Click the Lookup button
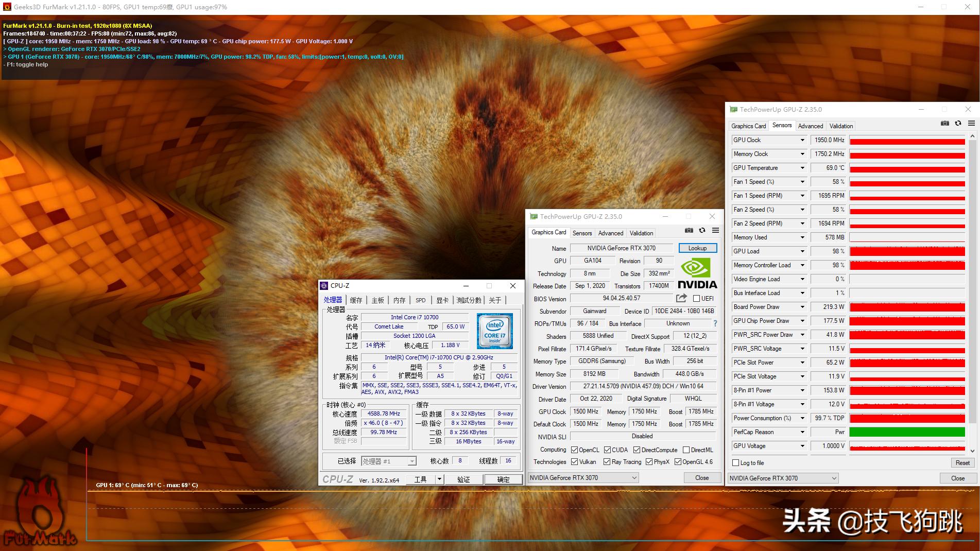The width and height of the screenshot is (980, 551). 697,248
